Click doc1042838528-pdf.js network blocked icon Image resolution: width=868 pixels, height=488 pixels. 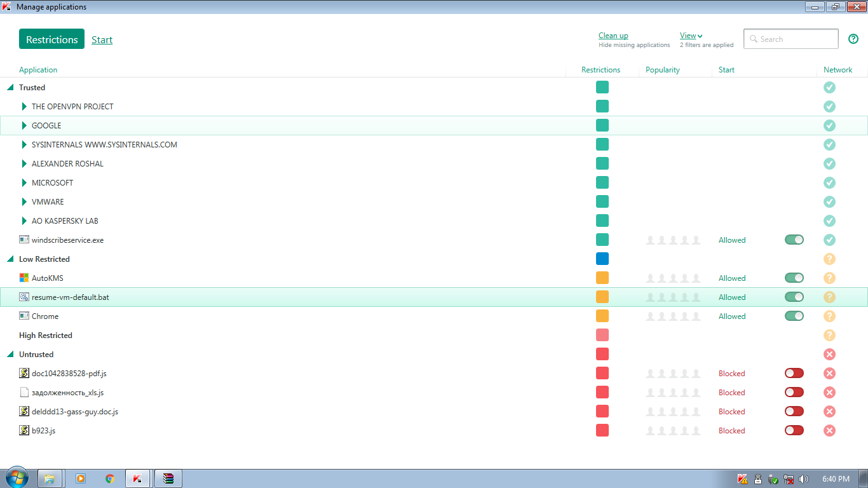pos(829,374)
